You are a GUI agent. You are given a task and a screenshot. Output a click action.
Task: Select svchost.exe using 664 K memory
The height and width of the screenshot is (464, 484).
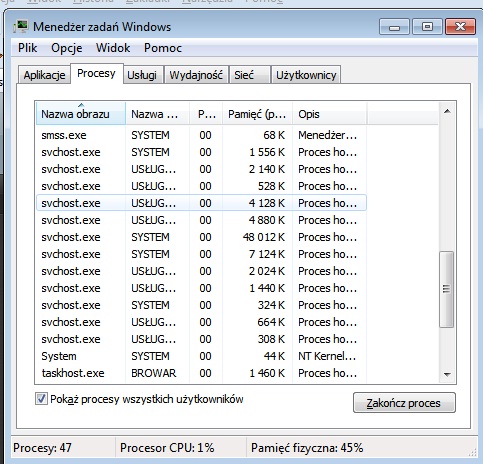[201, 322]
